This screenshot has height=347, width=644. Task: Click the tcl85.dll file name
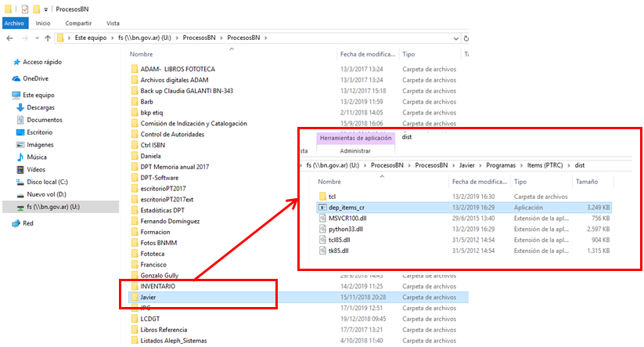[340, 240]
